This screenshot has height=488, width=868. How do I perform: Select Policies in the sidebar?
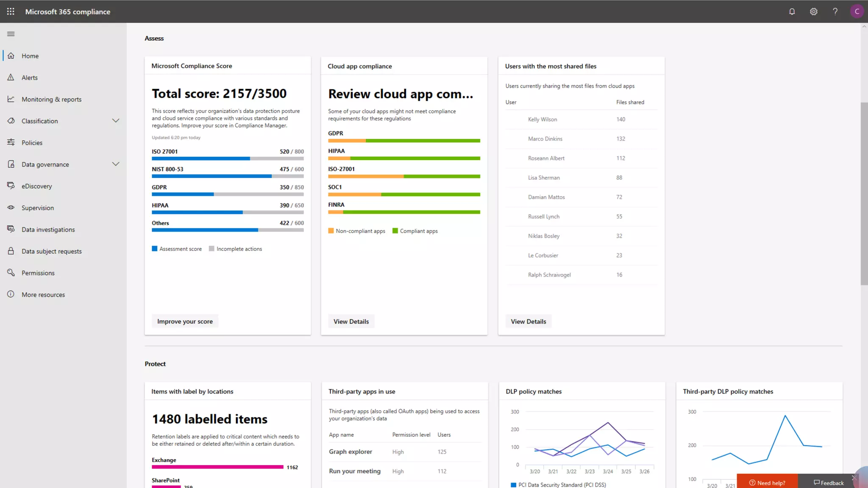(32, 143)
